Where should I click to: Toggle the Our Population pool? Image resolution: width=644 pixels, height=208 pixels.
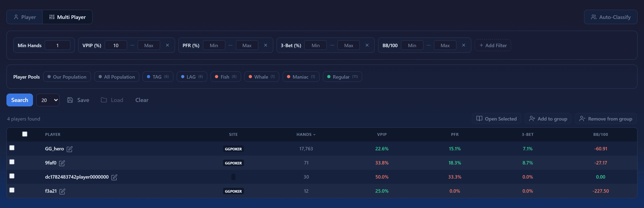(67, 77)
